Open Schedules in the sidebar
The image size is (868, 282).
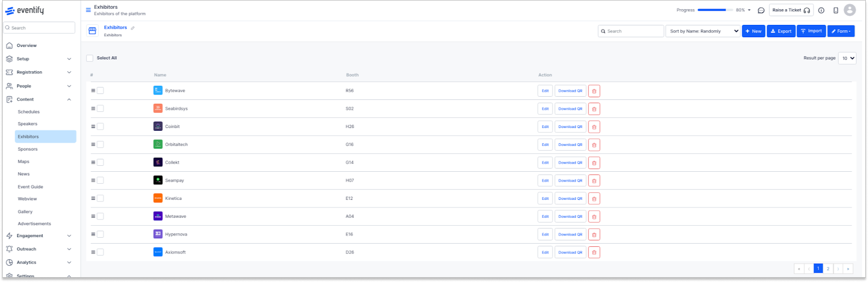tap(29, 112)
